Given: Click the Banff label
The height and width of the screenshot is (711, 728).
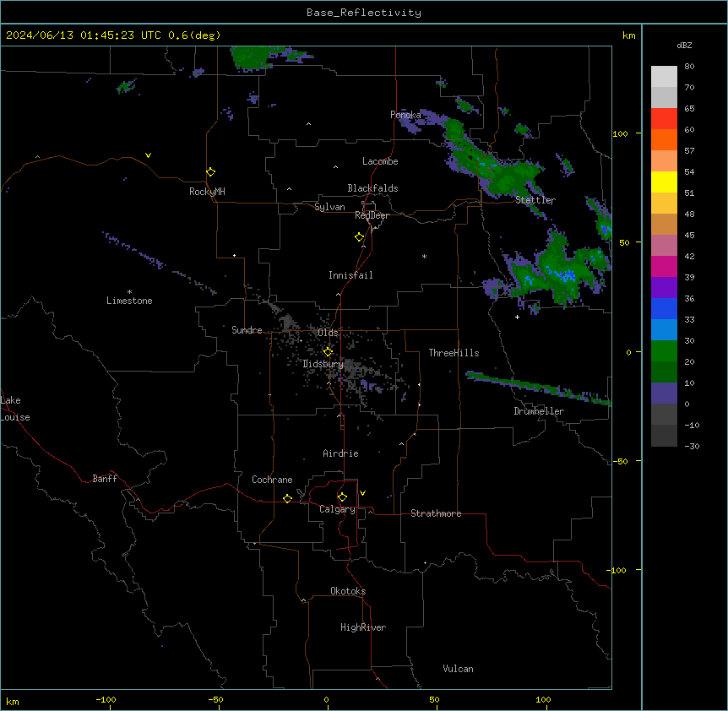Looking at the screenshot, I should [x=105, y=479].
